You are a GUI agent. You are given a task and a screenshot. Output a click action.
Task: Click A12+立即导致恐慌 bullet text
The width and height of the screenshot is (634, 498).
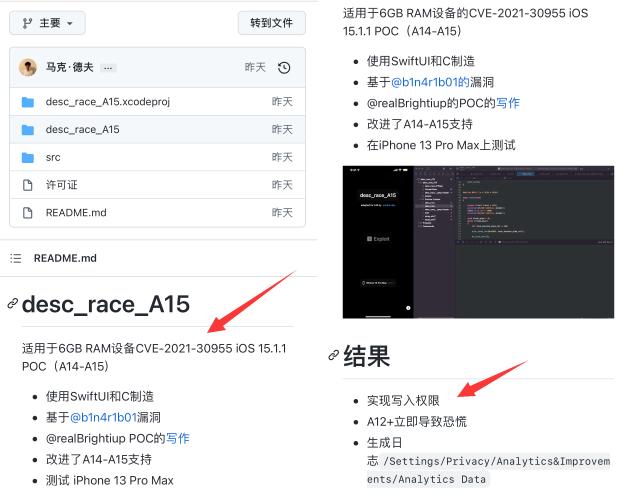pyautogui.click(x=417, y=422)
